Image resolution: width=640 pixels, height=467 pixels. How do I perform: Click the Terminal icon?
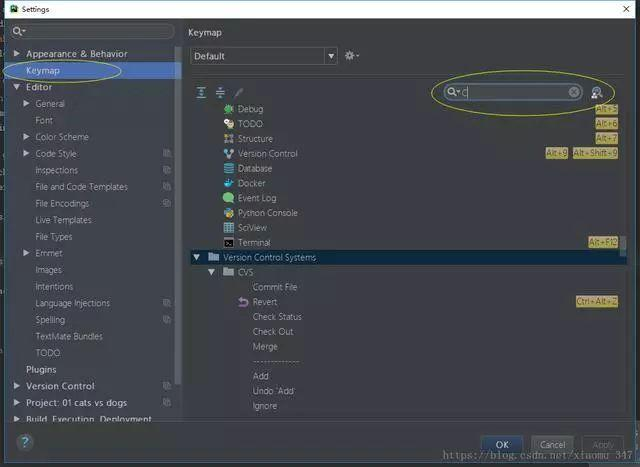[x=229, y=242]
